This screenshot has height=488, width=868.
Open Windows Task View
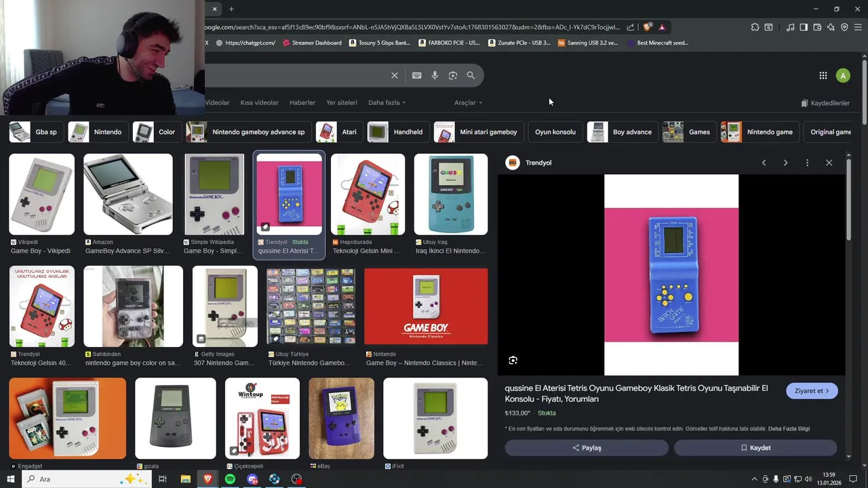(x=163, y=479)
